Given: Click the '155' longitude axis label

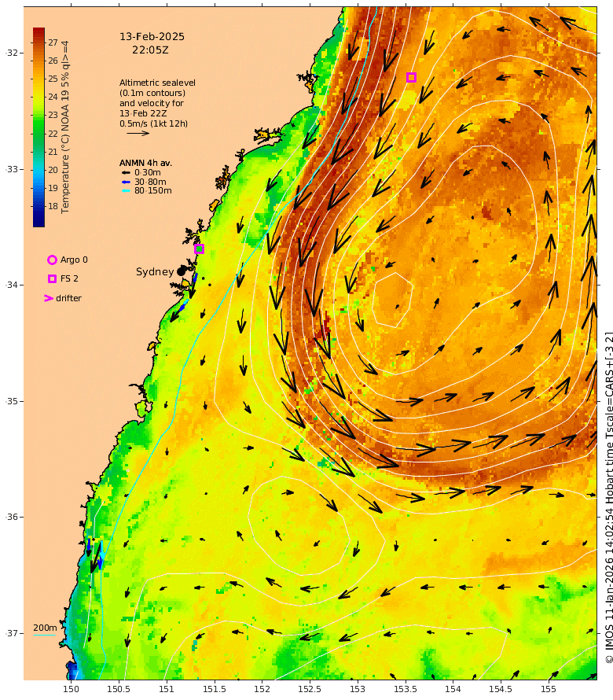Looking at the screenshot, I should (549, 689).
